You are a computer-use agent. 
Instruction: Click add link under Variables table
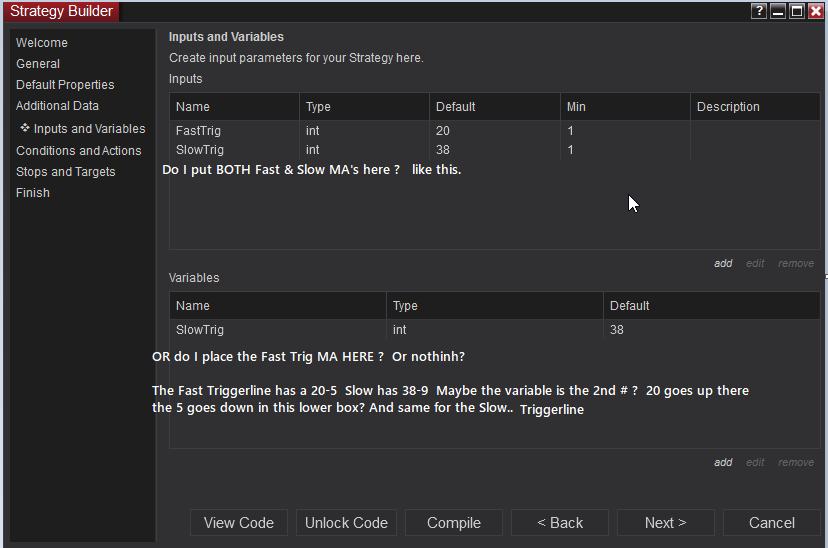[723, 463]
